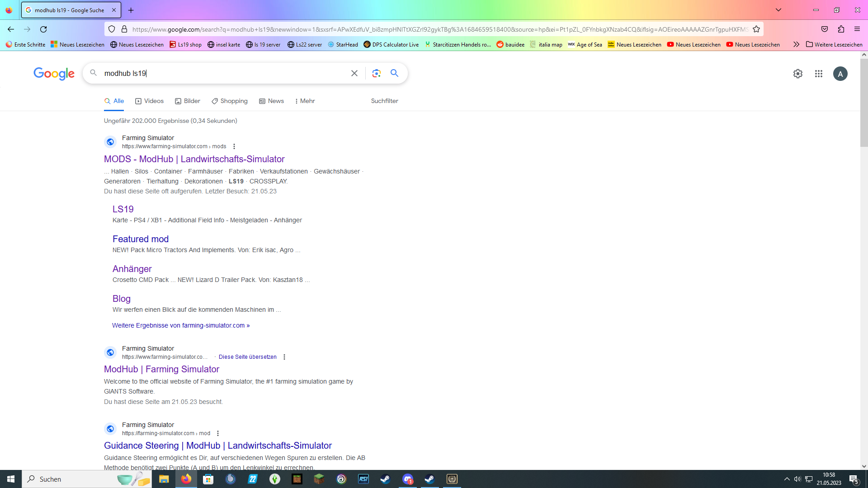The height and width of the screenshot is (488, 868).
Task: Open Discord from the taskbar
Action: (408, 479)
